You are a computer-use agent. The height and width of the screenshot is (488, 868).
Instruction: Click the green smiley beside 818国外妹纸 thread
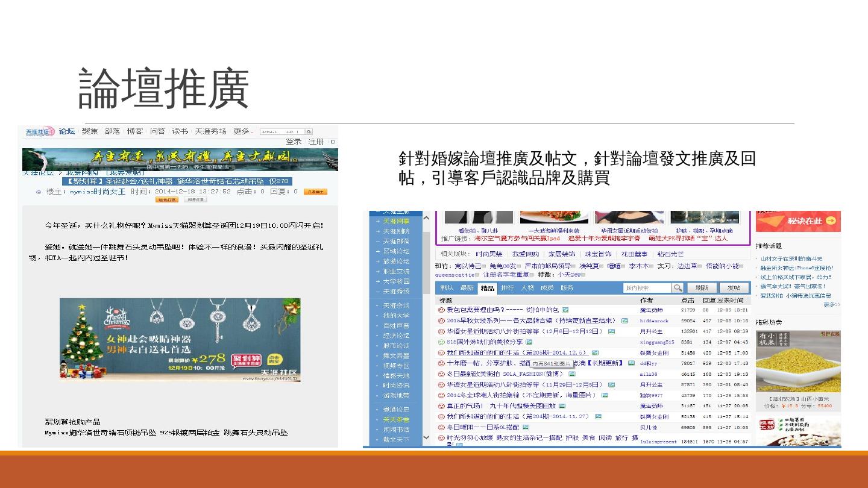coord(441,342)
